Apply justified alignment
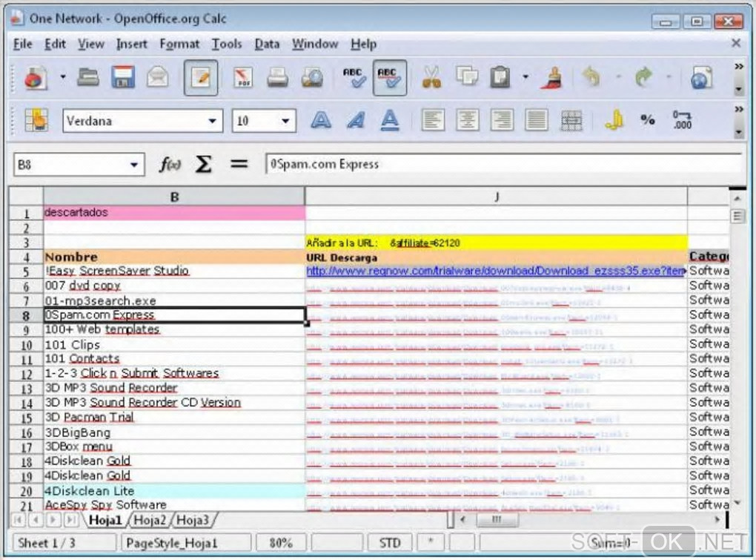756x560 pixels. click(x=536, y=120)
